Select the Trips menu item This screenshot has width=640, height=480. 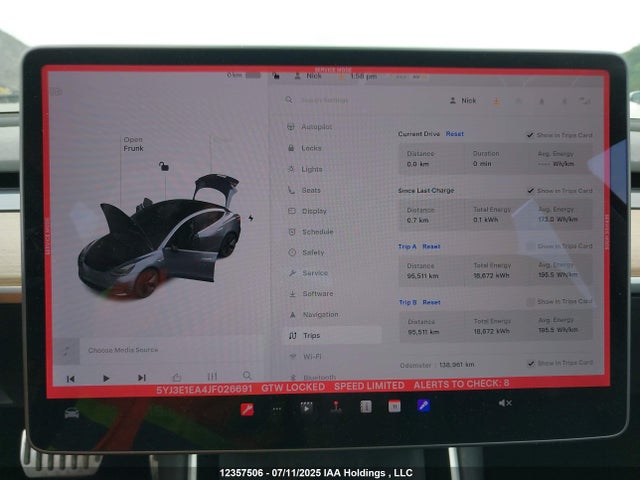pyautogui.click(x=333, y=336)
